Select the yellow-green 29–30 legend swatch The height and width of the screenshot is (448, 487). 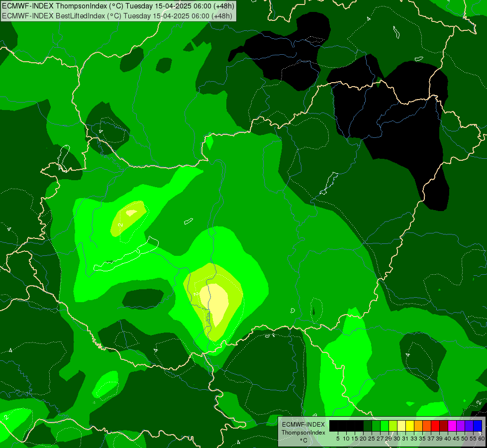393,426
